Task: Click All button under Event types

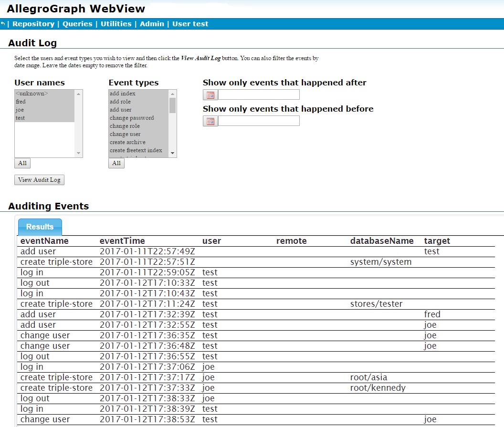Action: click(116, 163)
